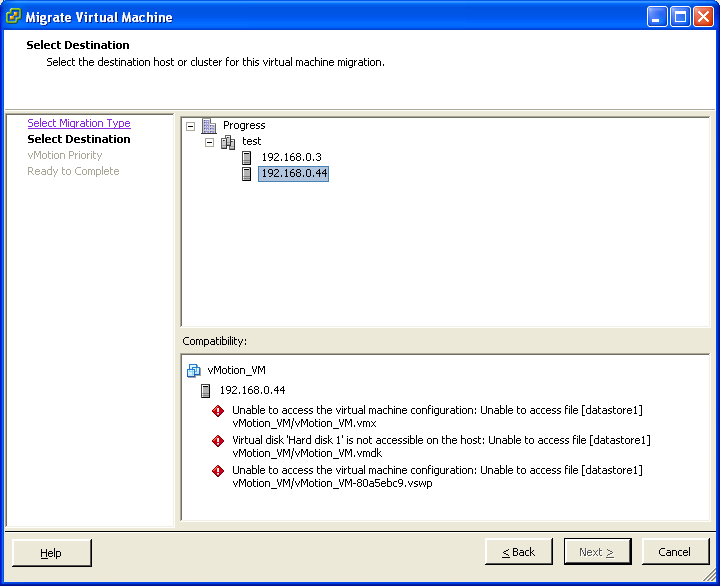
Task: Click the host icon beside 192.168.0.3
Action: coord(247,157)
